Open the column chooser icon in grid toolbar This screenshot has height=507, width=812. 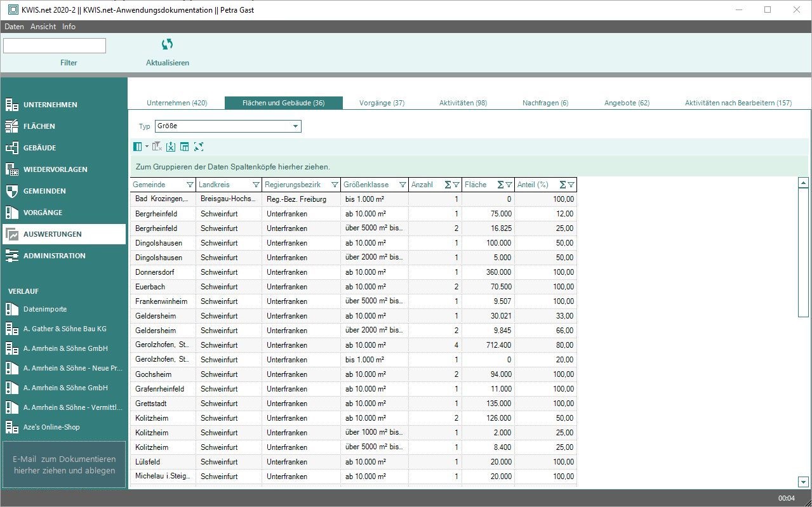(138, 147)
